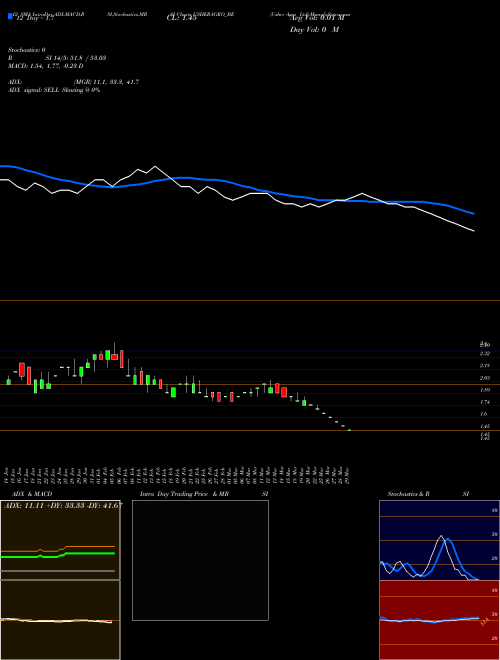
Task: Click the 1.6 price axis label
Action: [x=484, y=414]
